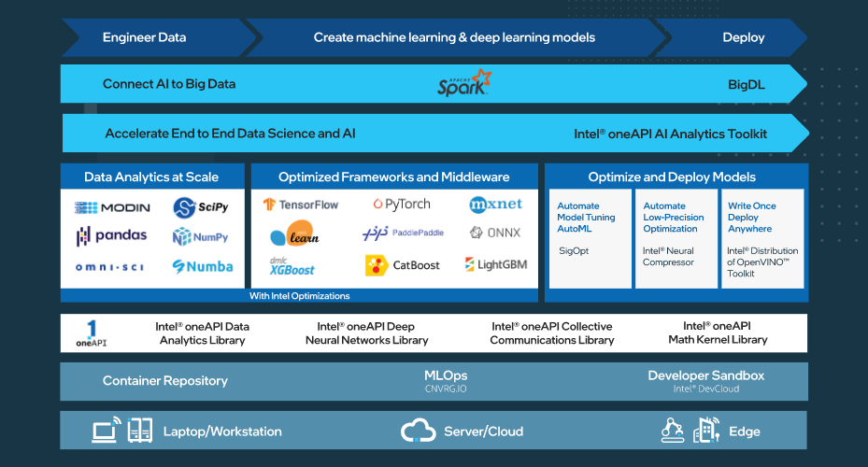The height and width of the screenshot is (467, 868).
Task: Click Accelerate End to End Data Science text
Action: click(x=230, y=134)
